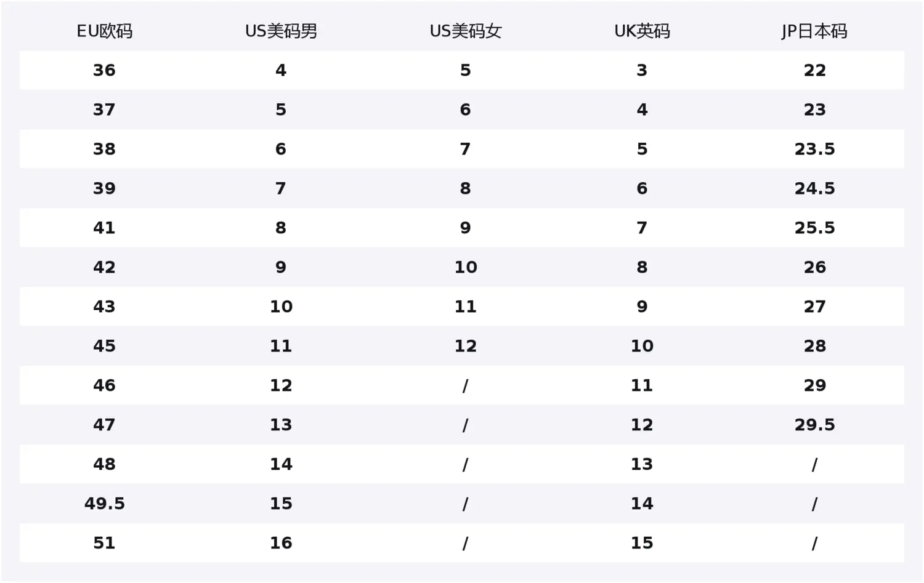This screenshot has height=583, width=924.
Task: Click UK size 15 cell
Action: 642,543
